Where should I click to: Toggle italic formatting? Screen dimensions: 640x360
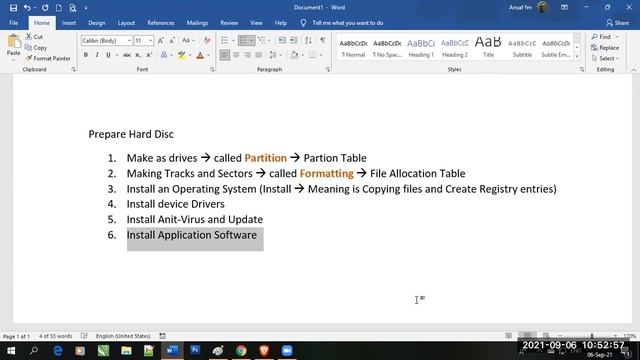97,55
